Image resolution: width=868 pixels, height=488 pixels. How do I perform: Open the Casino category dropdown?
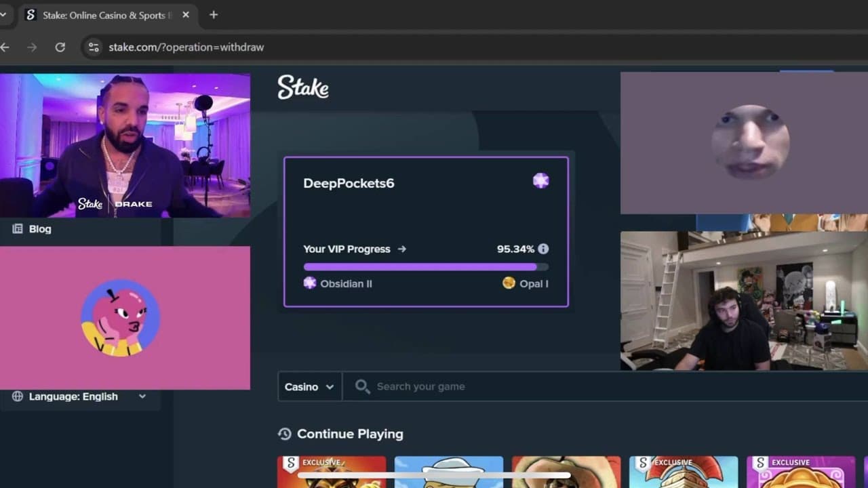point(310,386)
